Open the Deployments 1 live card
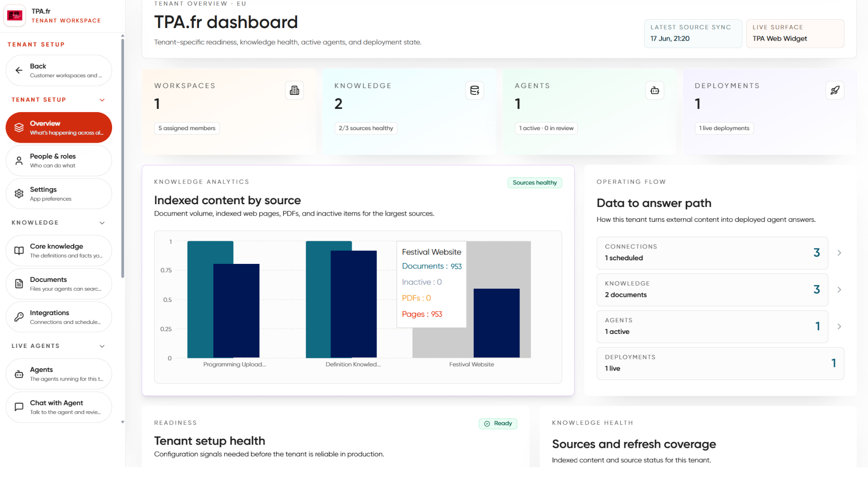The height and width of the screenshot is (488, 868). pyautogui.click(x=720, y=363)
